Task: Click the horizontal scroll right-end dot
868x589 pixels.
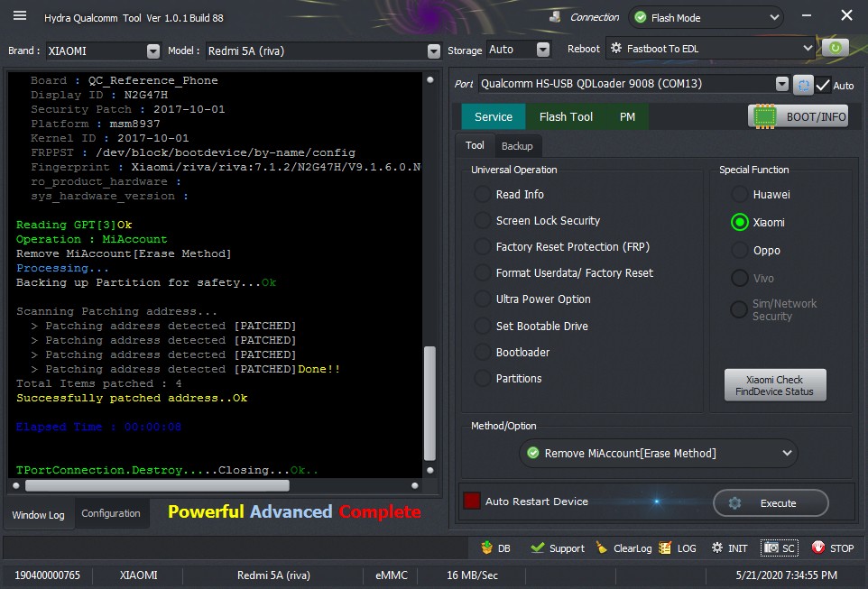Action: (x=415, y=485)
